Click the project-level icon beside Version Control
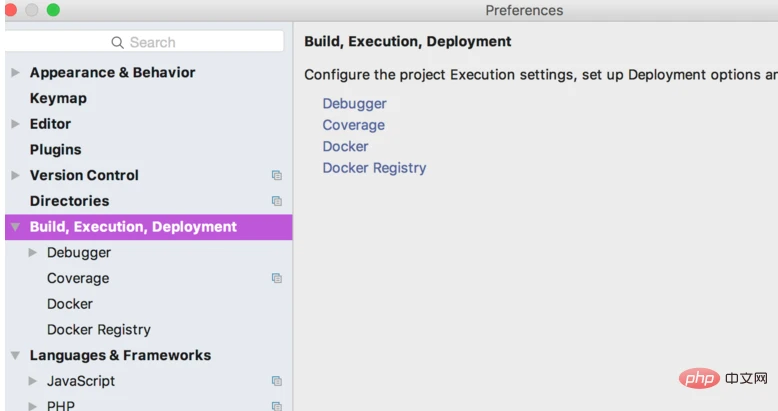This screenshot has width=778, height=411. point(277,176)
